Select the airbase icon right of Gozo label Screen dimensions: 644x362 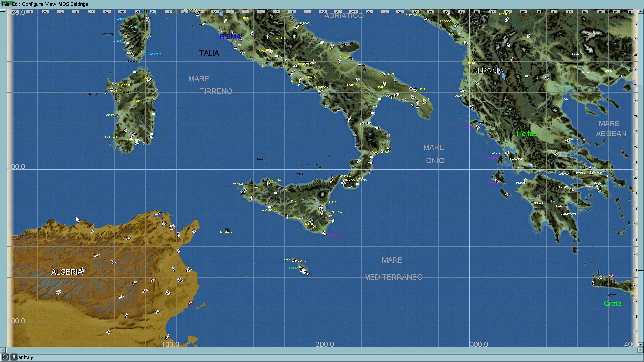click(294, 260)
